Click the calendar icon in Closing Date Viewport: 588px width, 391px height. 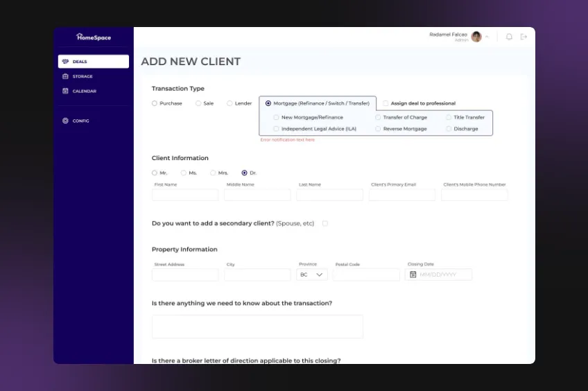[x=413, y=275]
